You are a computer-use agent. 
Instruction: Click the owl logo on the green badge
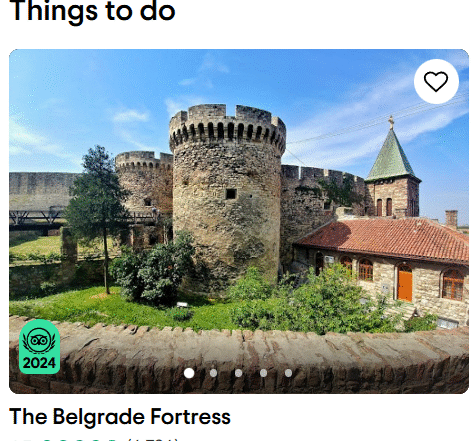(39, 340)
